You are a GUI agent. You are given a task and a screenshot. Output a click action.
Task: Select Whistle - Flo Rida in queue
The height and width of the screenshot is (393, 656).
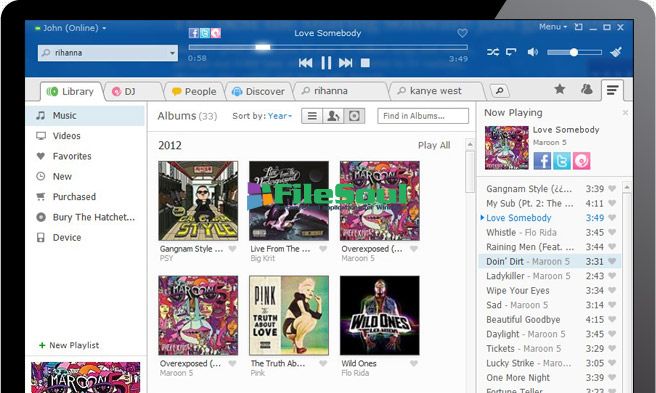(x=550, y=232)
